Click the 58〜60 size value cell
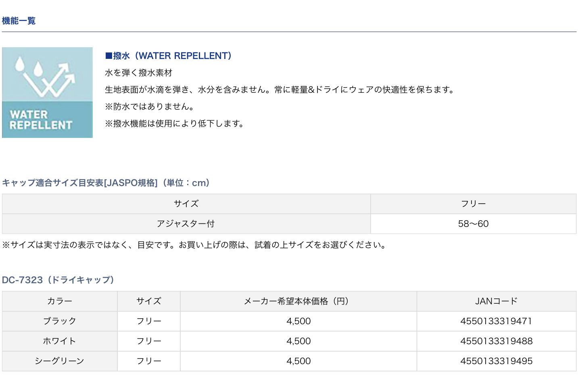Image resolution: width=578 pixels, height=392 pixels. pyautogui.click(x=473, y=224)
